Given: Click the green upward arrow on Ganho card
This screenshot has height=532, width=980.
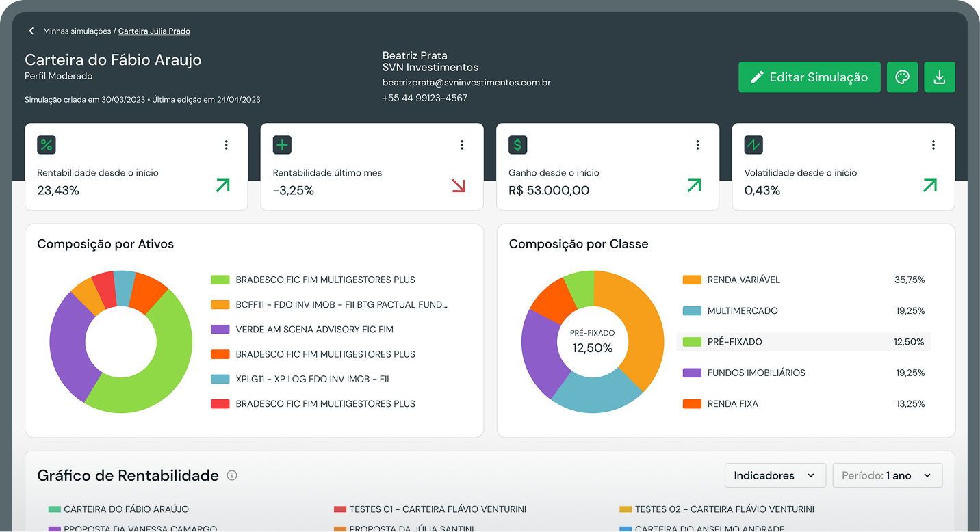Looking at the screenshot, I should (693, 185).
